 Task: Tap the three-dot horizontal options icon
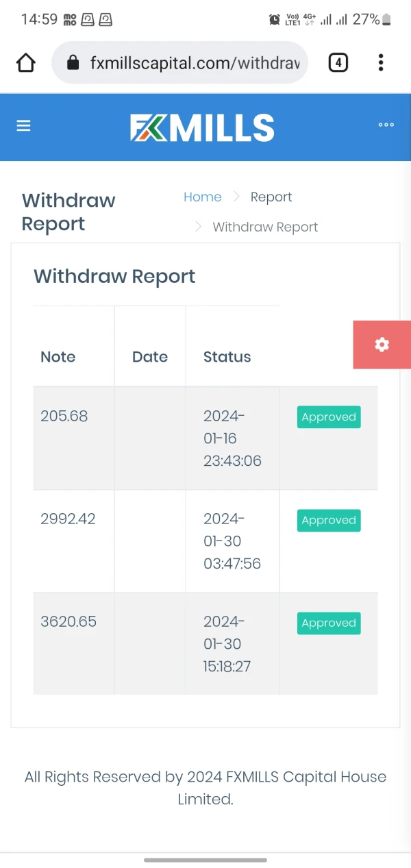click(386, 125)
